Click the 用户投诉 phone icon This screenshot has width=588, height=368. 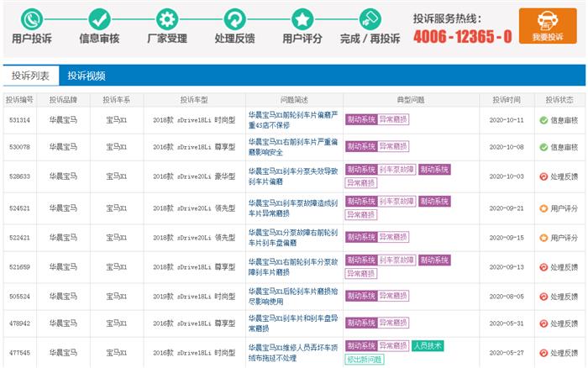32,19
